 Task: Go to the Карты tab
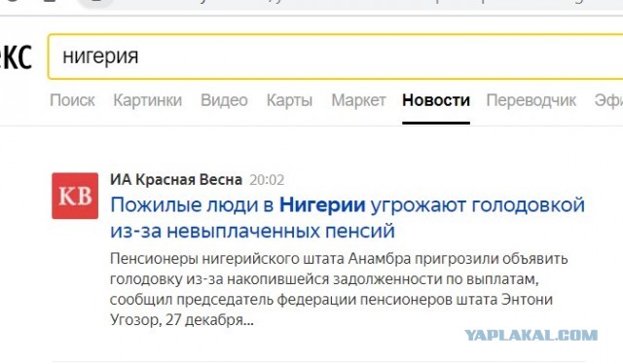(289, 100)
